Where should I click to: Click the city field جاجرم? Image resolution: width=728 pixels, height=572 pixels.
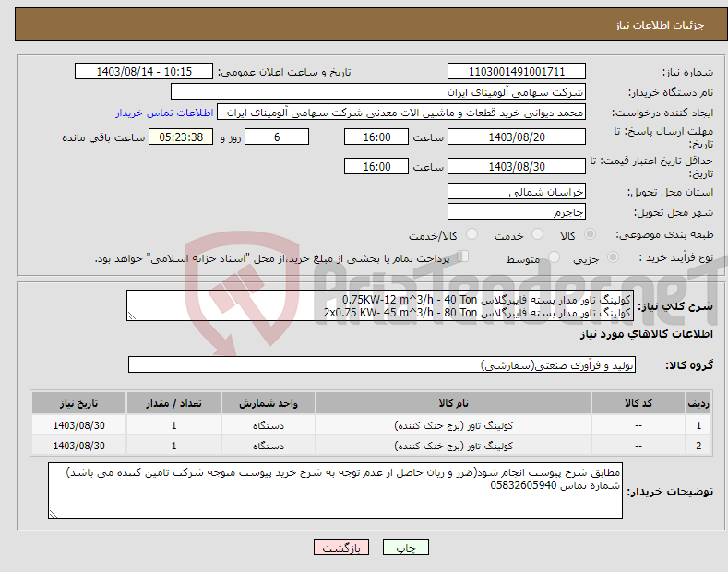[x=517, y=211]
